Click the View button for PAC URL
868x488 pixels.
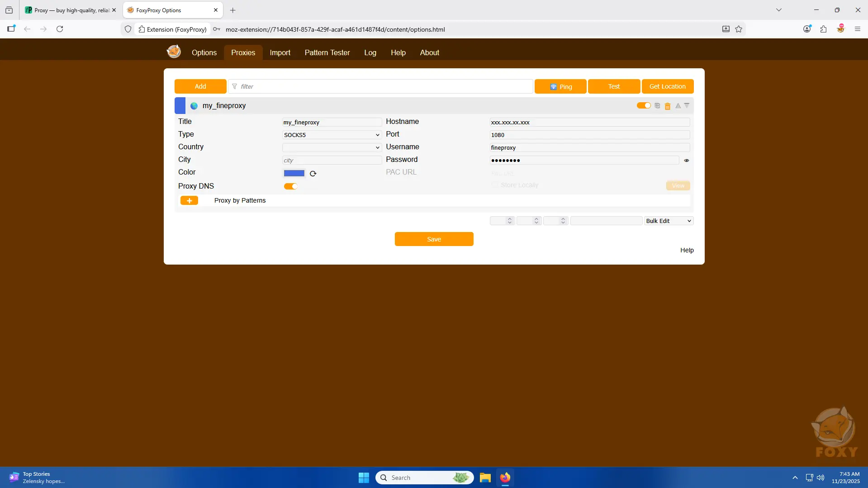(x=678, y=185)
